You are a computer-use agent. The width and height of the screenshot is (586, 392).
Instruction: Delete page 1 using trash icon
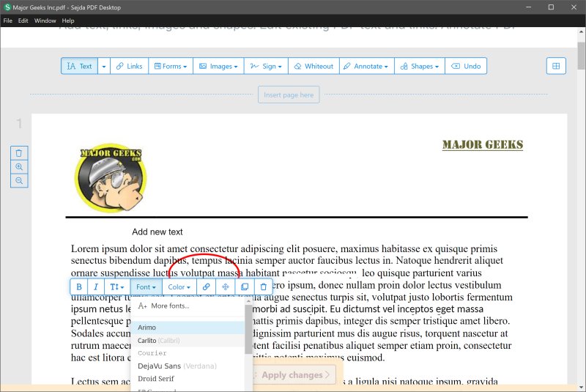tap(19, 153)
